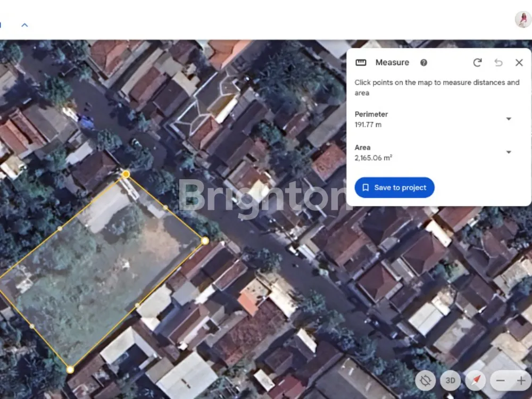Undo the last measurement point

click(498, 62)
